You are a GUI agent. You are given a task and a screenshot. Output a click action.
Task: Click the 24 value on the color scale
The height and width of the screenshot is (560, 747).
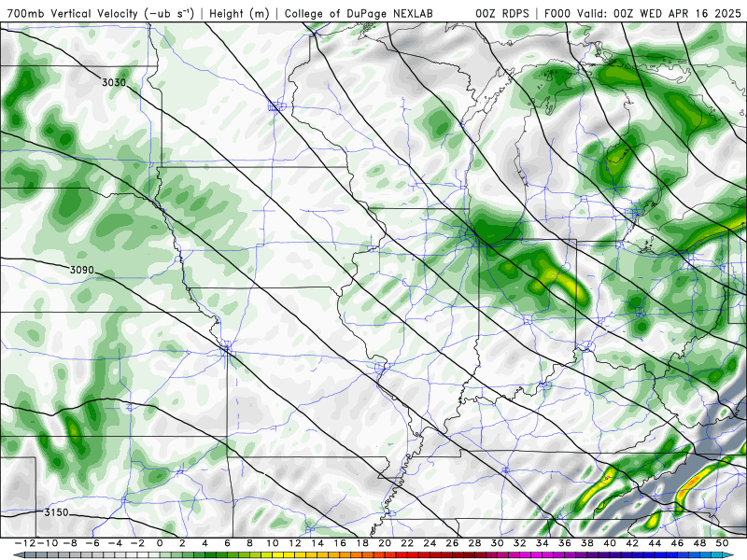pos(430,543)
